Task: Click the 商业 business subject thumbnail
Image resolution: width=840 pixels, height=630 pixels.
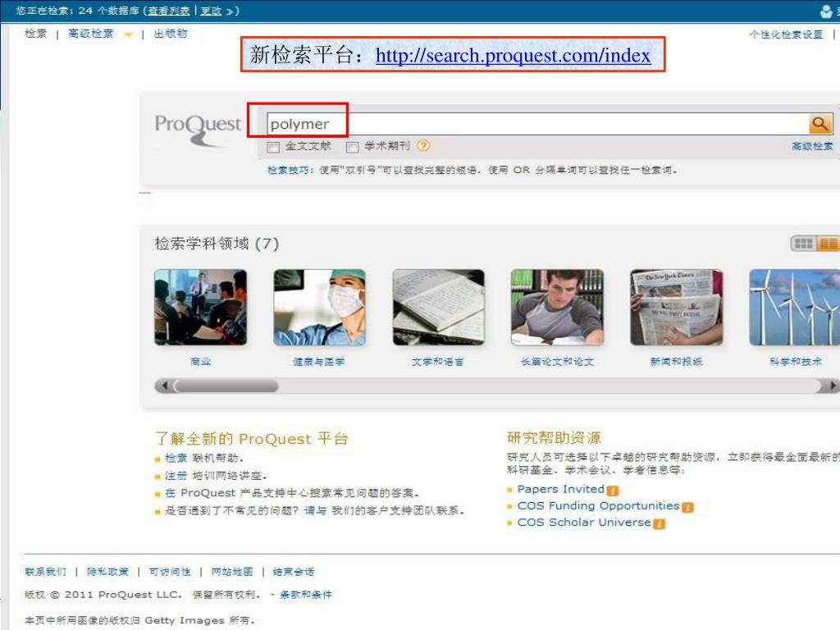Action: (x=200, y=308)
